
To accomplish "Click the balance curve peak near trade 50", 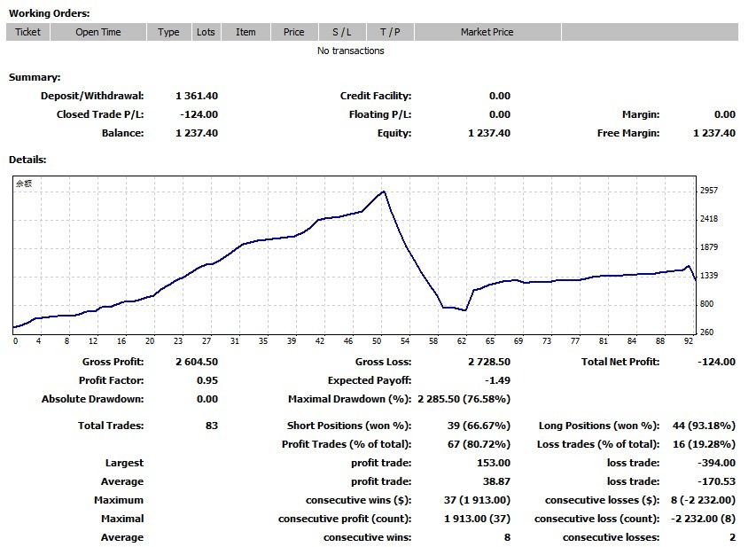I will 383,191.
